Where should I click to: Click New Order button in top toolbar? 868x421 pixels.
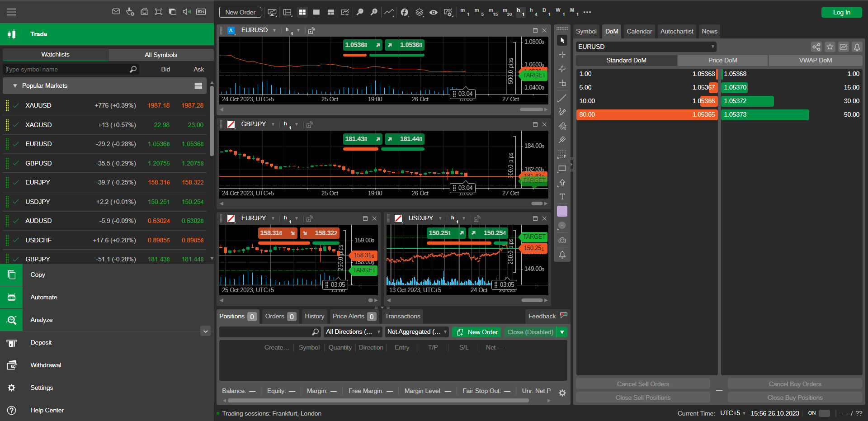(240, 12)
